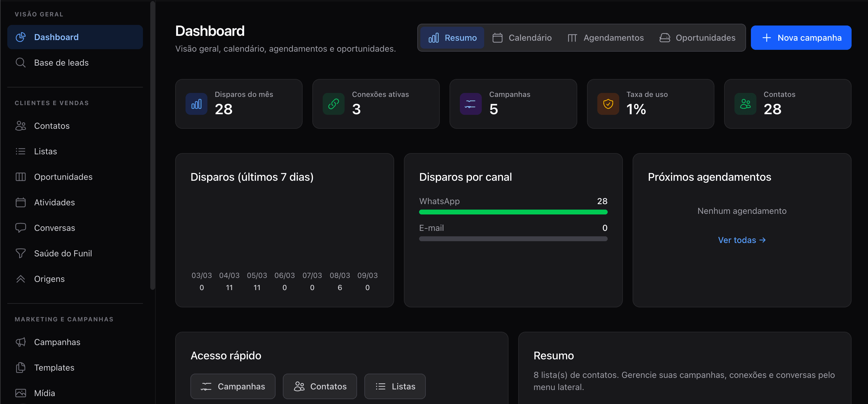Open Ver todas agendamentos link
This screenshot has width=868, height=404.
point(742,240)
